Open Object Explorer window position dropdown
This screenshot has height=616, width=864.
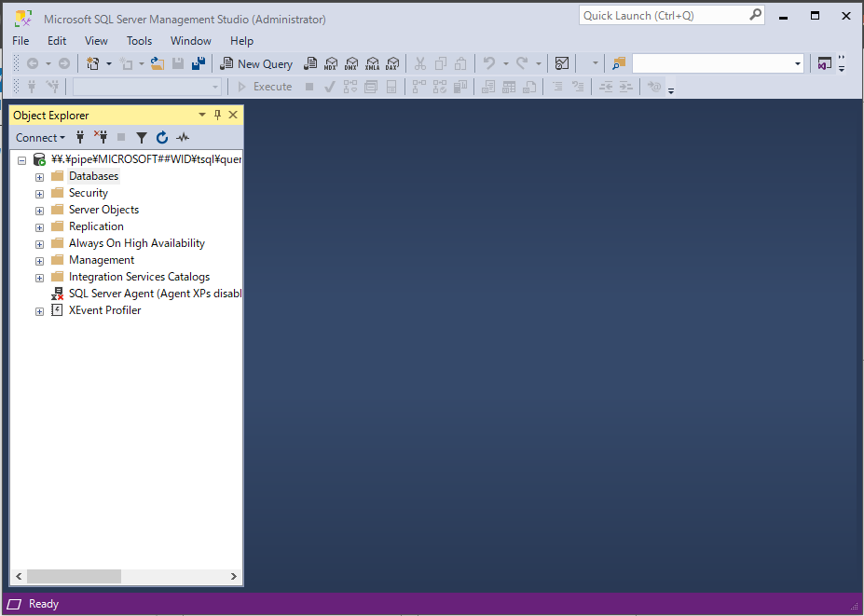(202, 115)
